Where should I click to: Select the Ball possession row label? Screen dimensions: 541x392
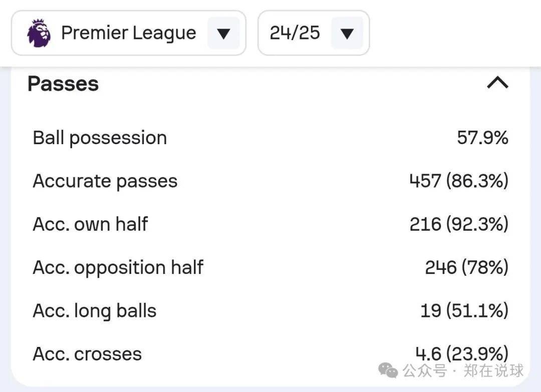pyautogui.click(x=100, y=138)
